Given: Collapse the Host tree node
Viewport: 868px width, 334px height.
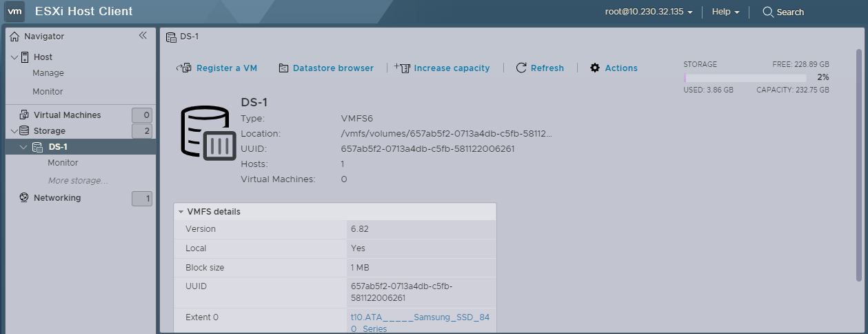Looking at the screenshot, I should [14, 57].
